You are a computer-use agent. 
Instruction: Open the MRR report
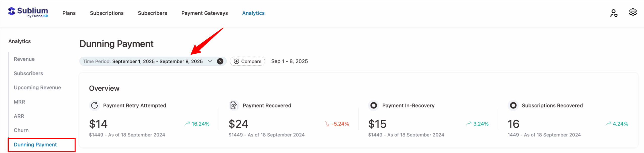[19, 102]
